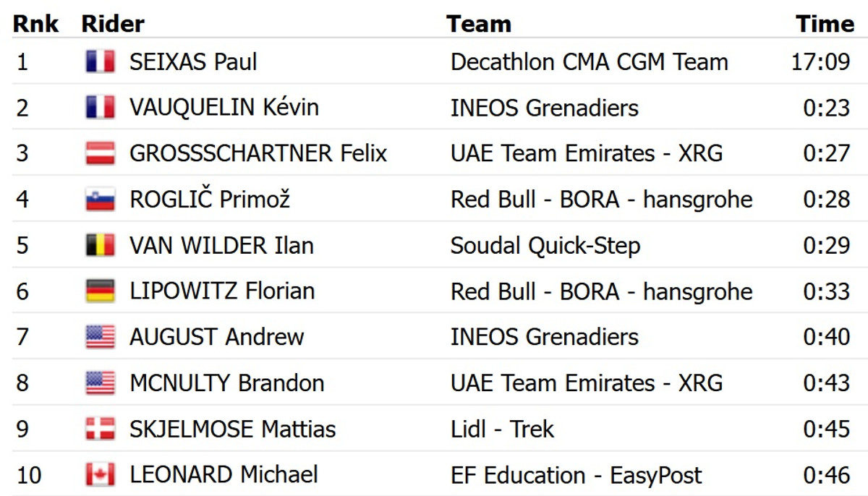Click the Danish flag beside SKJELMOSE Mattias
This screenshot has width=868, height=496.
pyautogui.click(x=100, y=429)
